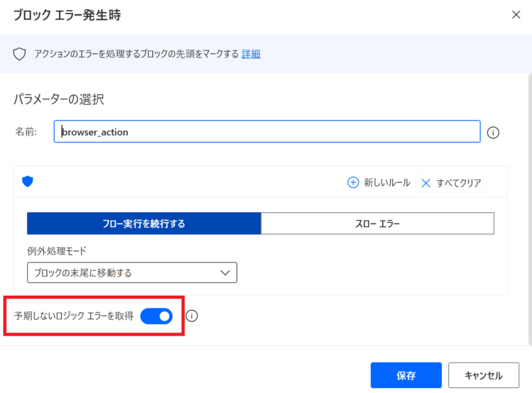Click the 名前 input field with browser_action
The height and width of the screenshot is (393, 532).
coord(267,131)
